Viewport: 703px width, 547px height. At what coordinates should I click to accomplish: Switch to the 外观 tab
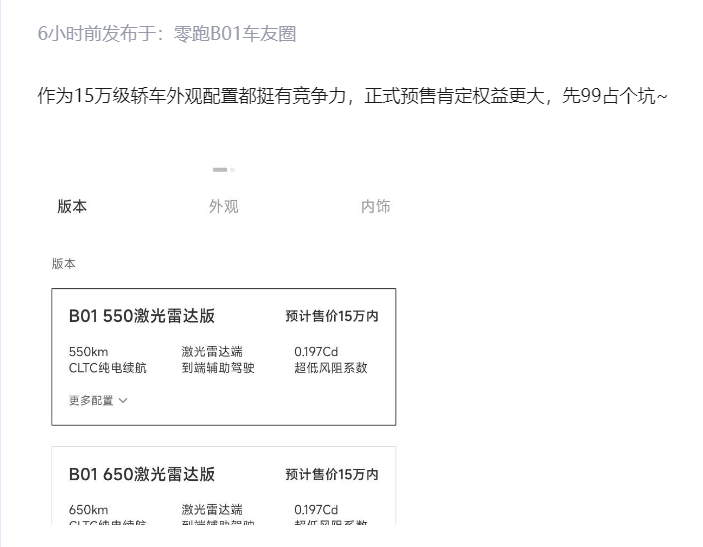click(x=224, y=206)
